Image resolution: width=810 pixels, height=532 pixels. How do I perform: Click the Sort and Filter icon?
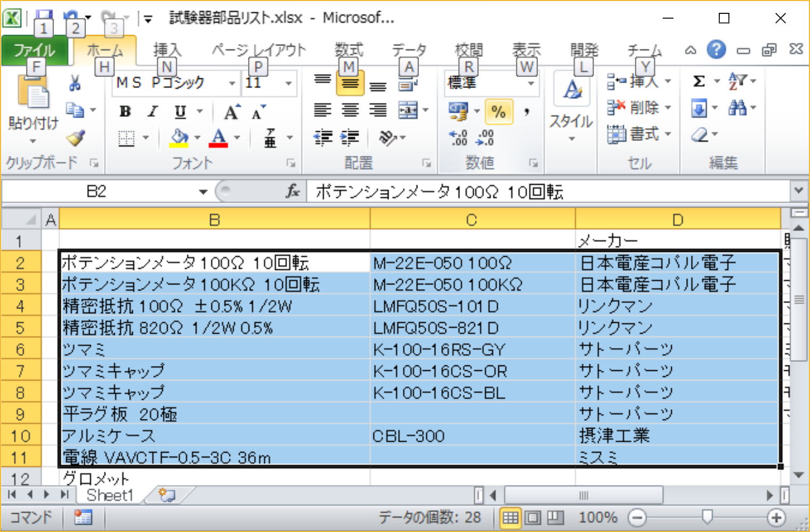tap(738, 81)
